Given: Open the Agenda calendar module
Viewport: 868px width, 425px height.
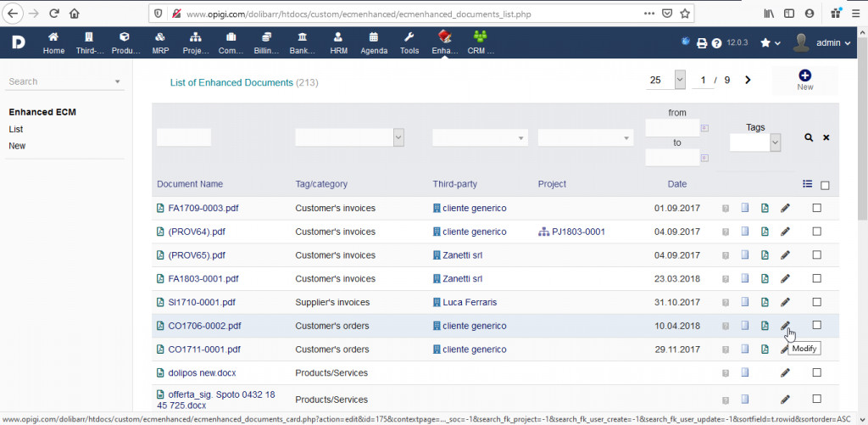Looking at the screenshot, I should point(374,43).
